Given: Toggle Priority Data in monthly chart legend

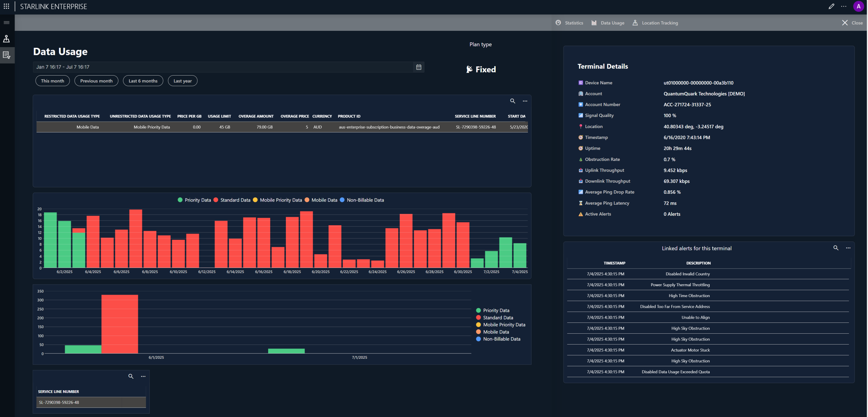Looking at the screenshot, I should pos(493,311).
